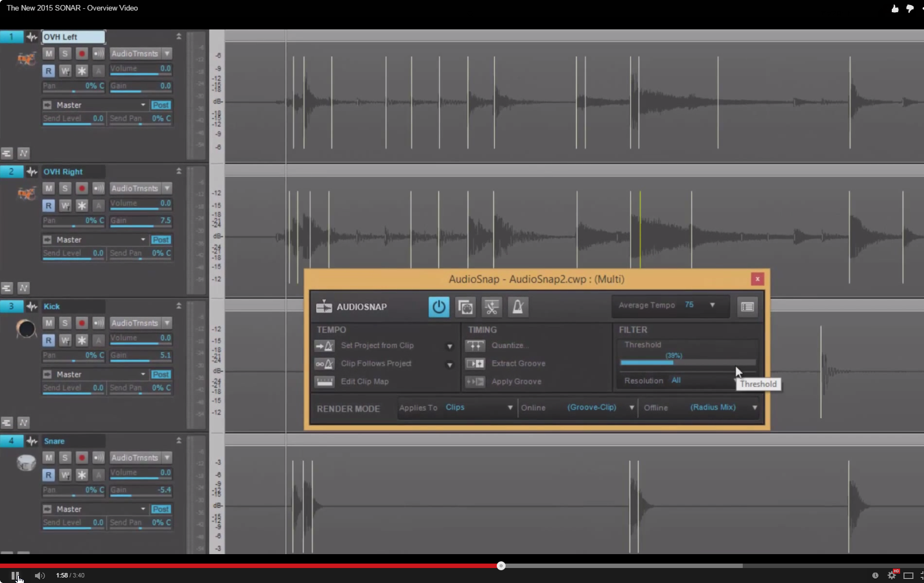Click the AudioSnap split beats scissors icon

click(491, 306)
